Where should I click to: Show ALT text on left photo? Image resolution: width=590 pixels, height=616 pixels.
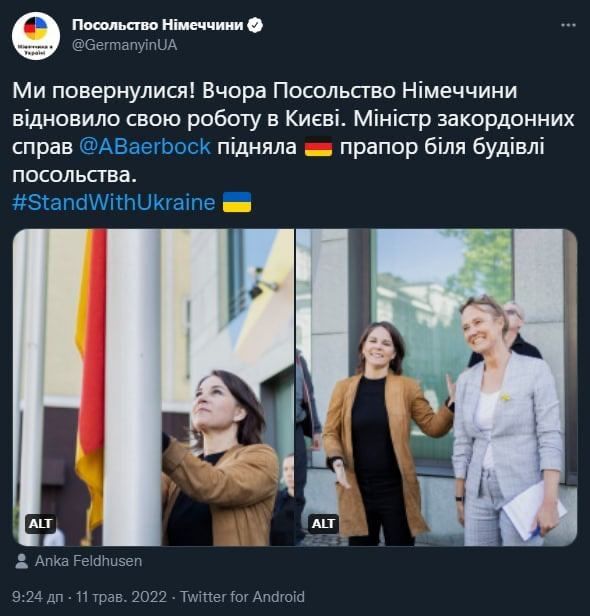[x=40, y=524]
